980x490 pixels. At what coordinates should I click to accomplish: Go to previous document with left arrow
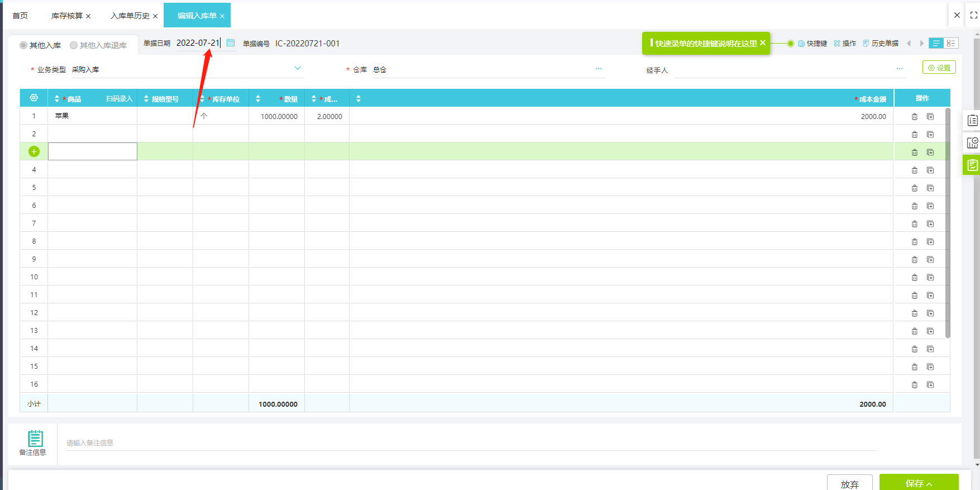click(x=909, y=44)
